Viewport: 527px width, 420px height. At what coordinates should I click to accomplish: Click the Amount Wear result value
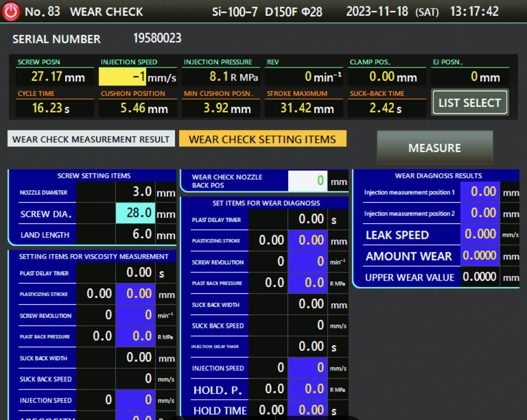(x=480, y=256)
